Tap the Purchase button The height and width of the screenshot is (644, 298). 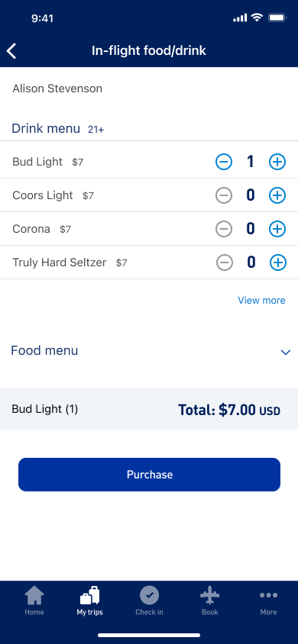click(x=149, y=475)
